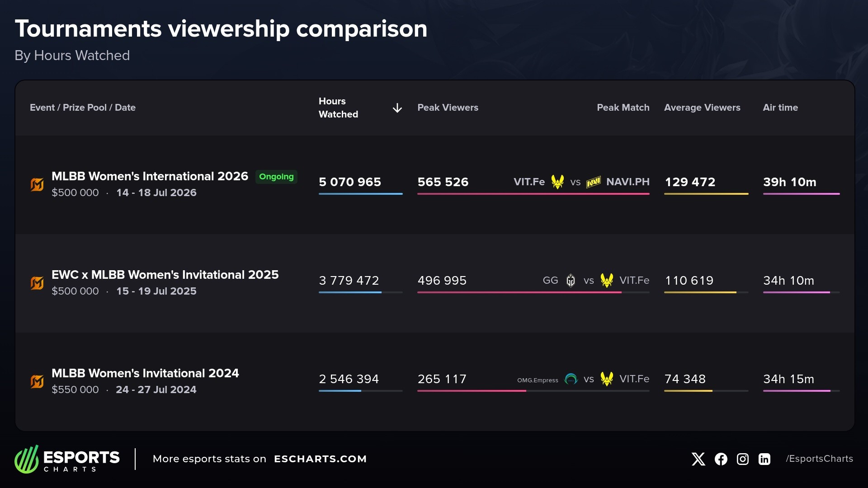The height and width of the screenshot is (488, 868).
Task: Click the Vitality logo in the 2025 peak match
Action: pos(607,281)
